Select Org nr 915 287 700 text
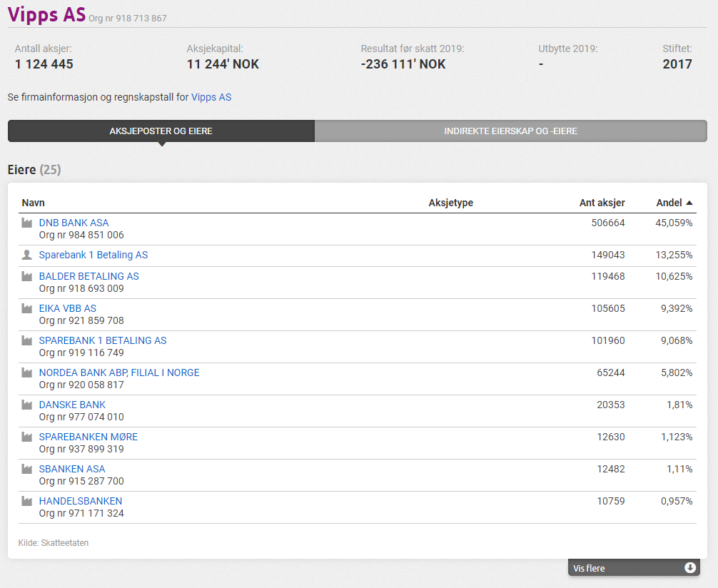 click(x=81, y=481)
